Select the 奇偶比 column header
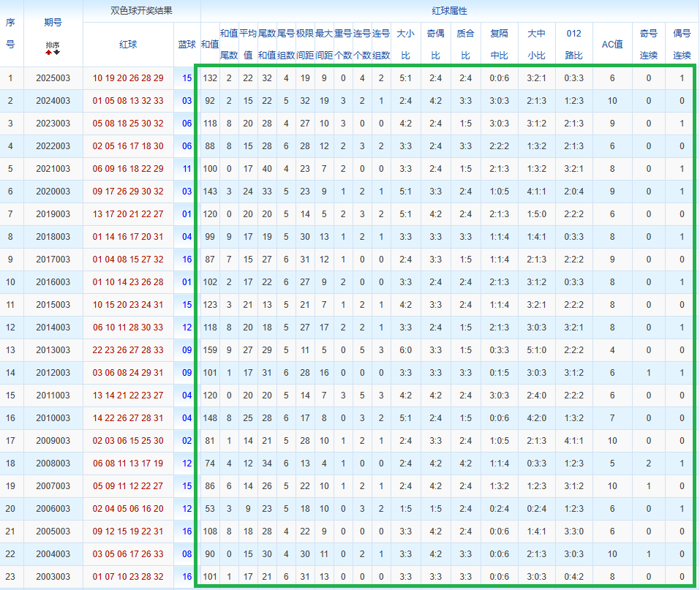The image size is (700, 590). 435,44
